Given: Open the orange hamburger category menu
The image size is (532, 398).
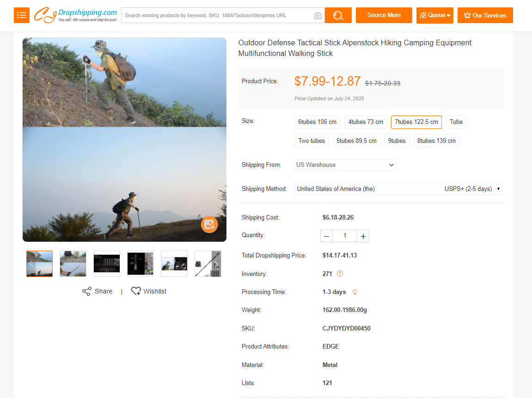Looking at the screenshot, I should (x=22, y=15).
